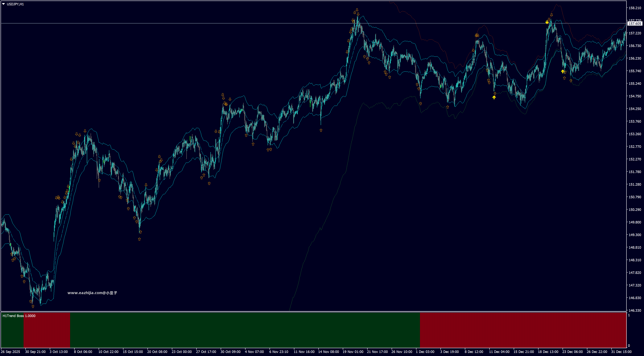Click the 154.750 price scale label
The image size is (644, 356).
635,96
